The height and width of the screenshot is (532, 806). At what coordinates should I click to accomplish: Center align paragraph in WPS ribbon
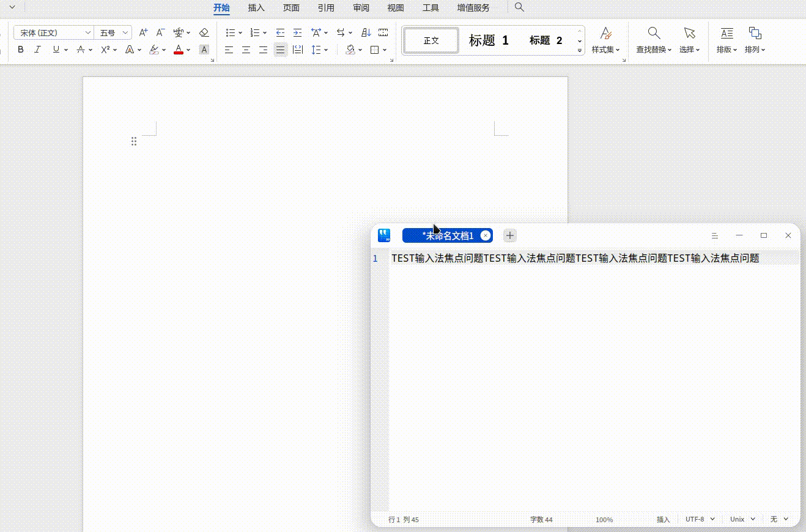[246, 50]
